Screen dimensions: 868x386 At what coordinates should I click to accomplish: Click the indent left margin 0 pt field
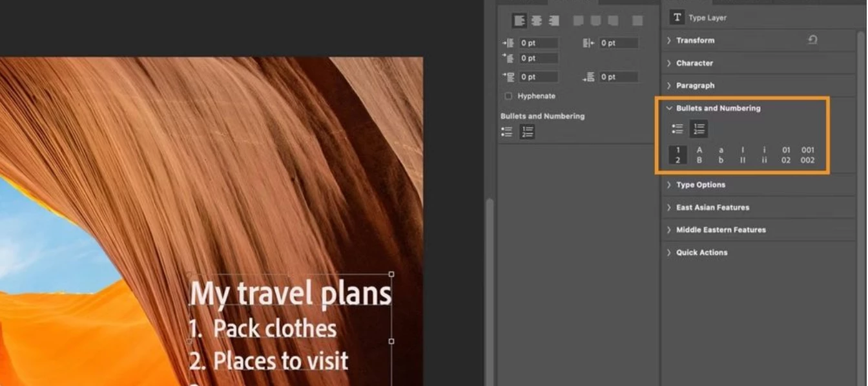tap(539, 43)
